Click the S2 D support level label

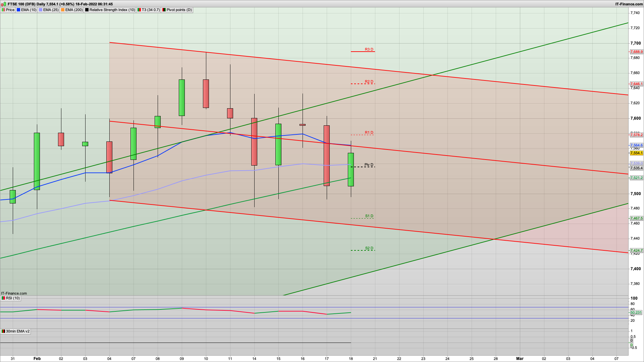click(369, 248)
